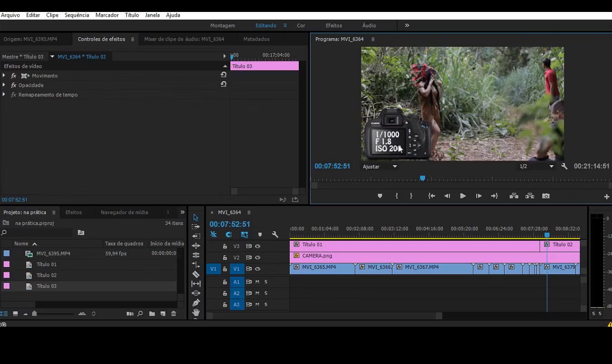Show hidden Project panel tabs chevron

182,212
